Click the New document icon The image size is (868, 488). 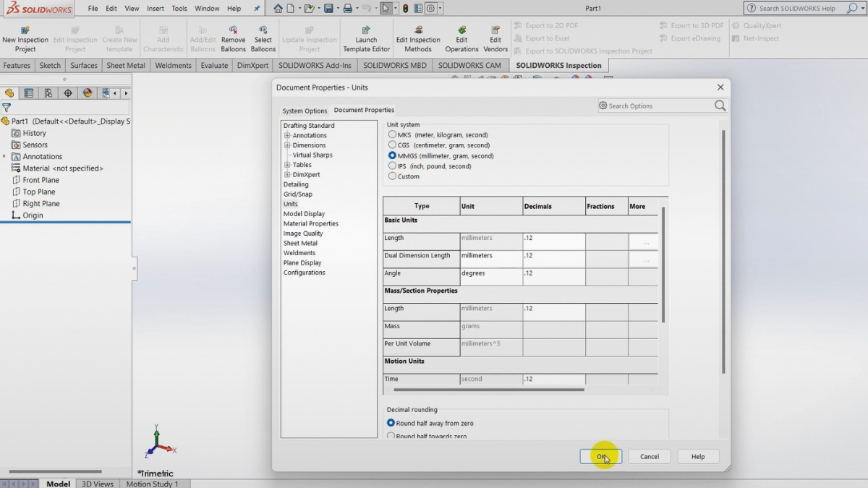291,9
